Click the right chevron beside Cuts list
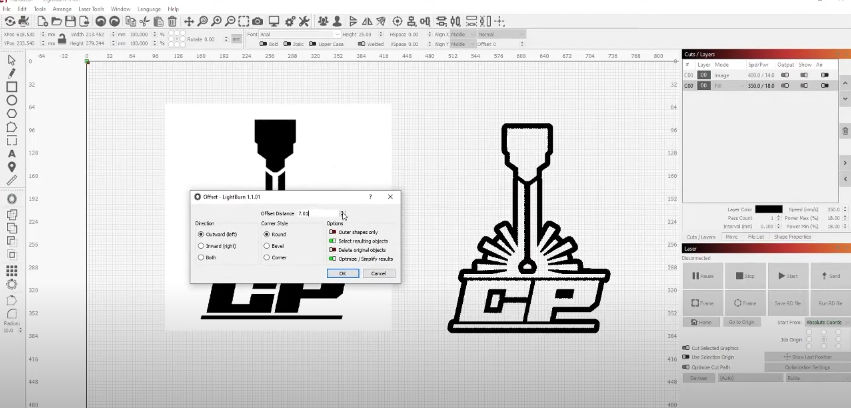851x408 pixels. (845, 163)
